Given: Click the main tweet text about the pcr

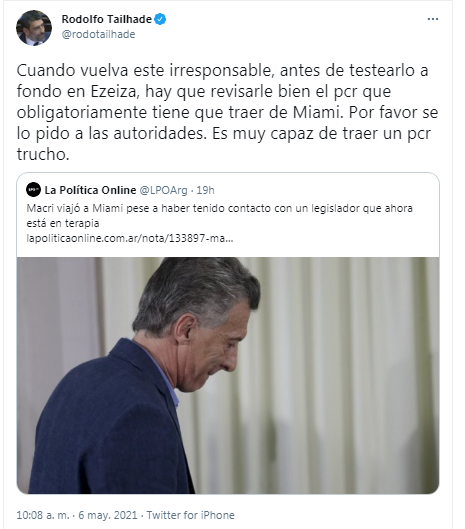Looking at the screenshot, I should click(227, 112).
